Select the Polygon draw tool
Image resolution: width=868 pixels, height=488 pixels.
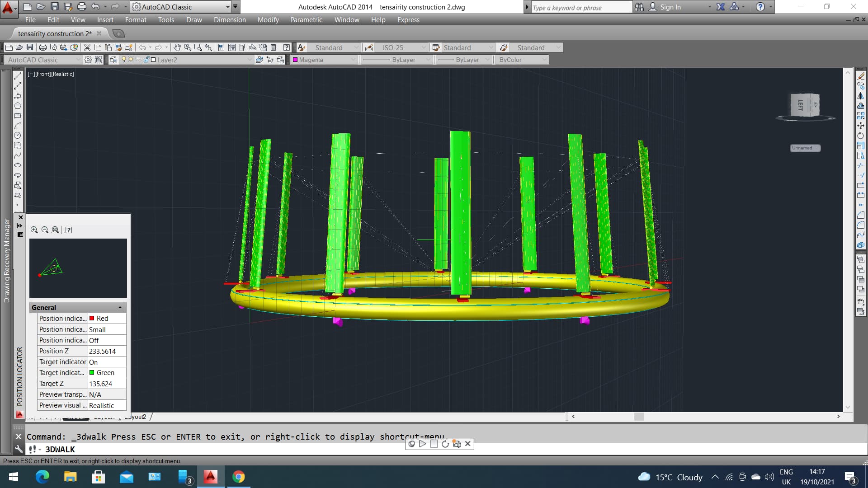[18, 106]
